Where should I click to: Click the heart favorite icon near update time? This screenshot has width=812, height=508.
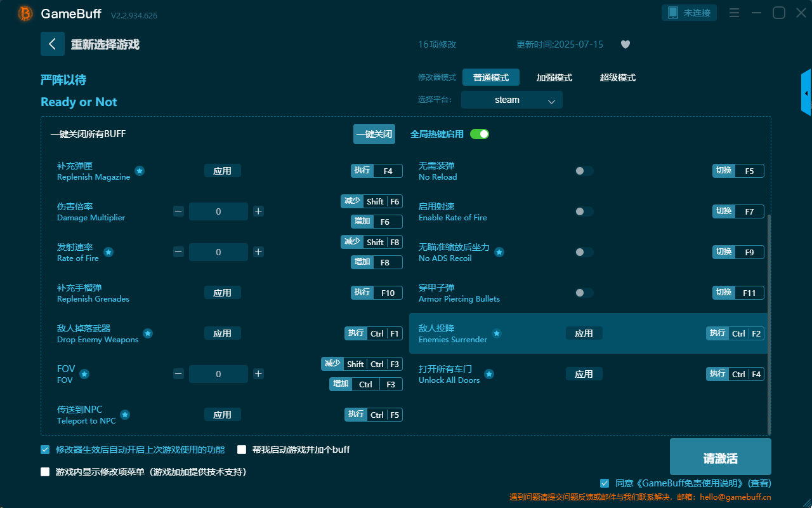625,44
